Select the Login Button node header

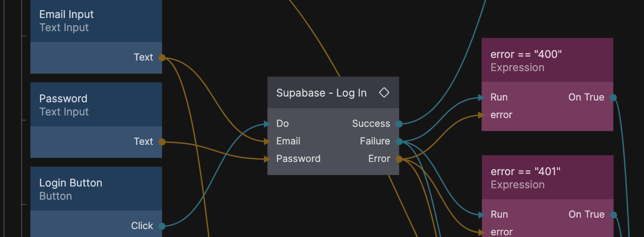point(96,189)
